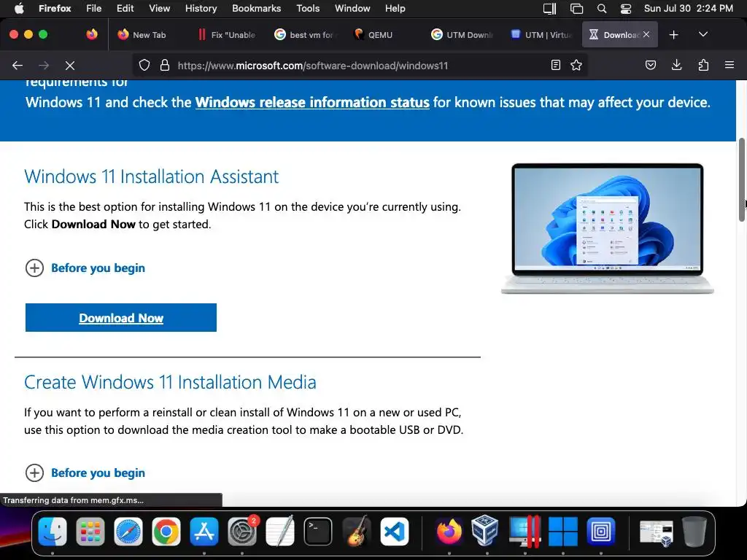Open Control Center in menu bar

coord(625,9)
